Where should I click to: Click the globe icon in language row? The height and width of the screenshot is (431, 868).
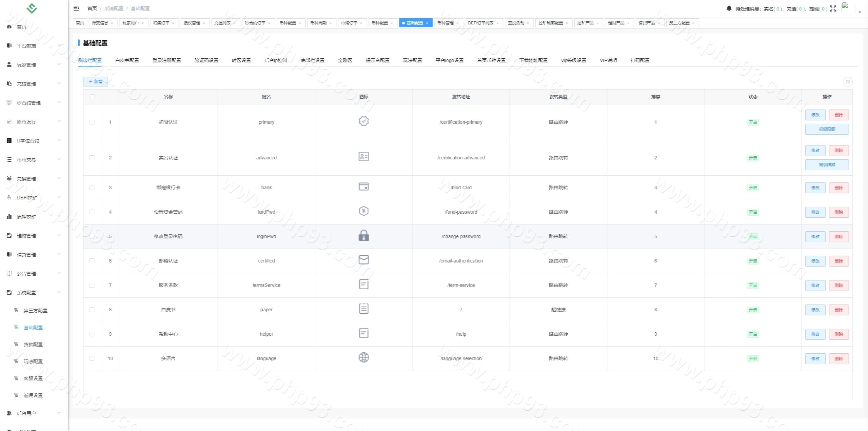(x=363, y=358)
